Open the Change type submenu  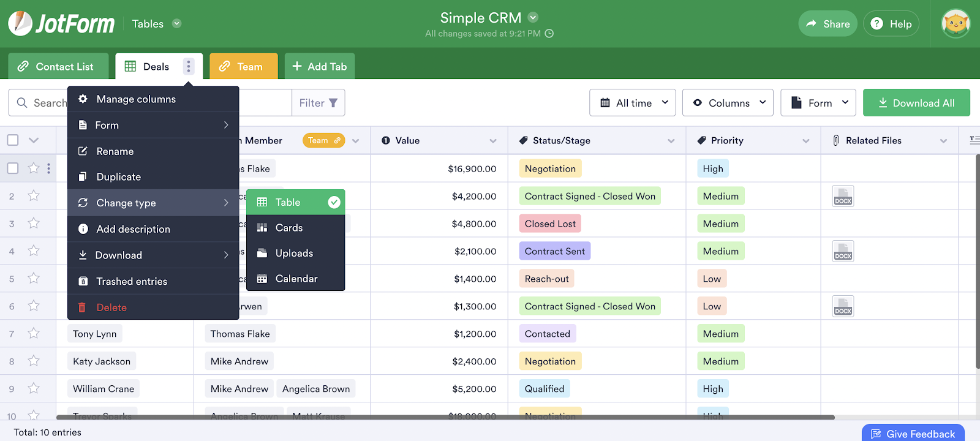click(153, 203)
